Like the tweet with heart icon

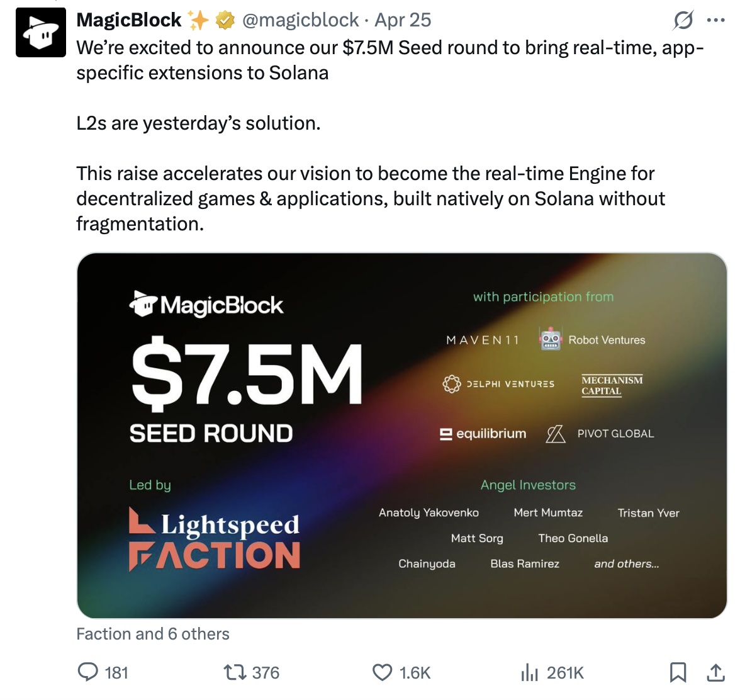pyautogui.click(x=382, y=672)
